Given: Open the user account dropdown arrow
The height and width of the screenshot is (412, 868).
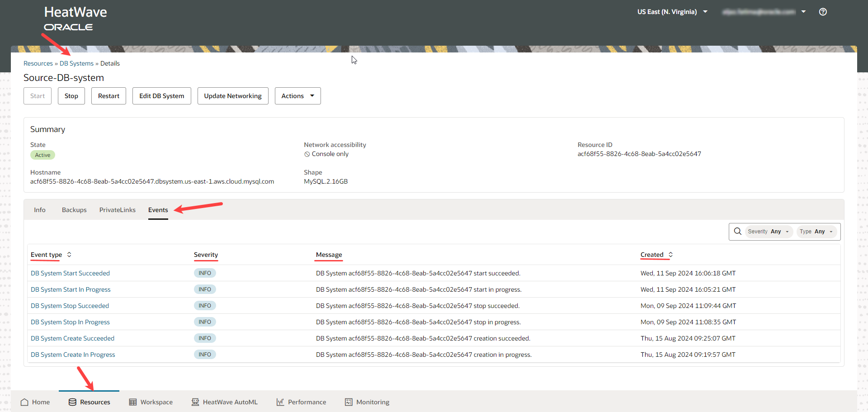Looking at the screenshot, I should pos(803,12).
